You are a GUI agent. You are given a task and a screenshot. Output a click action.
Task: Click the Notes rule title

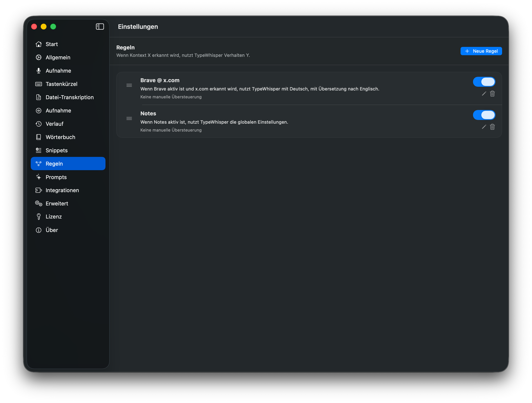click(148, 114)
